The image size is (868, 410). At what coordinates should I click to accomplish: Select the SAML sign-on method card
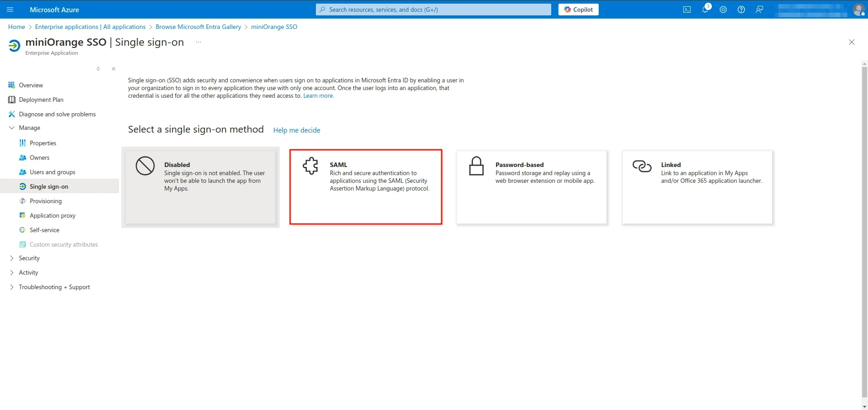click(366, 186)
